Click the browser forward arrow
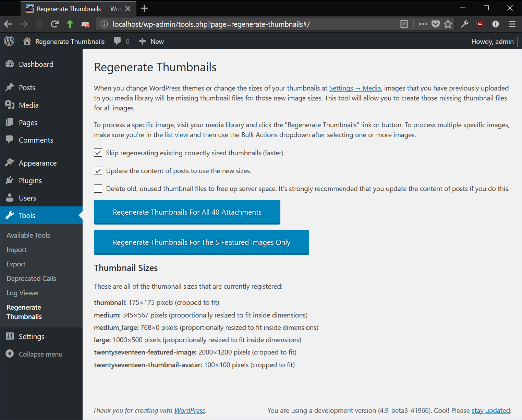Viewport: 522px width, 420px height. pos(24,24)
